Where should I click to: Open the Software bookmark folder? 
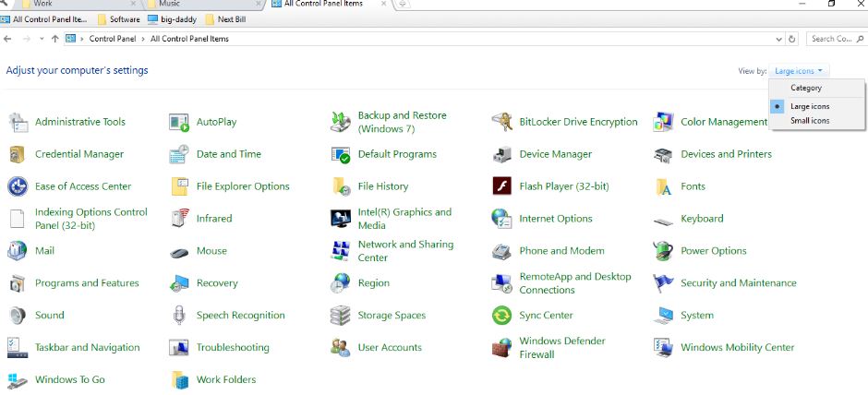(118, 19)
